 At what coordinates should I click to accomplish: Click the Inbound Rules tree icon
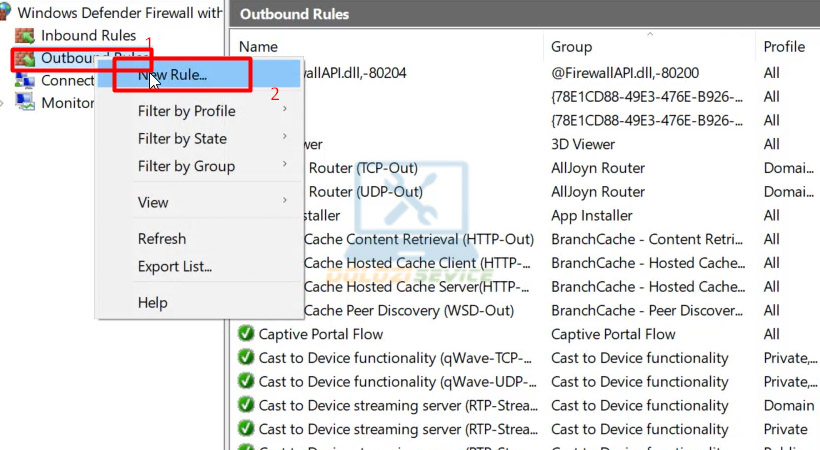[x=25, y=36]
